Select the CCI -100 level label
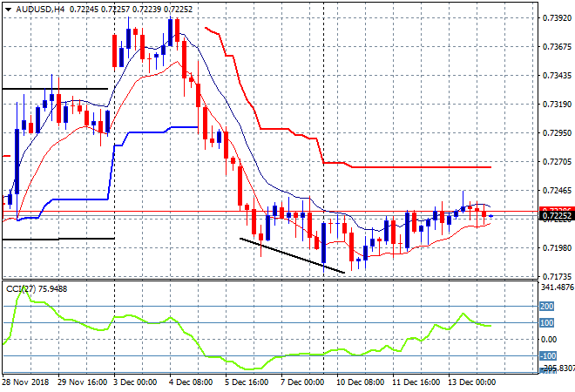The width and height of the screenshot is (575, 392). 548,355
